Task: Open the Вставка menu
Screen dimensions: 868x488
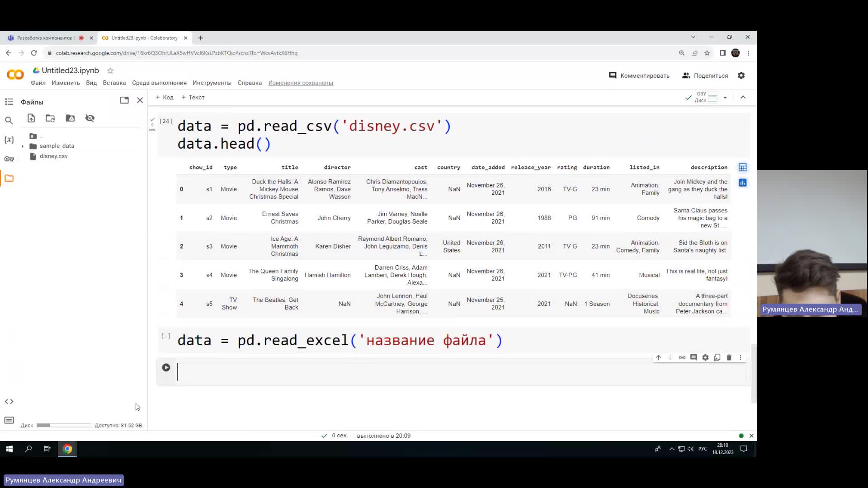Action: [114, 83]
